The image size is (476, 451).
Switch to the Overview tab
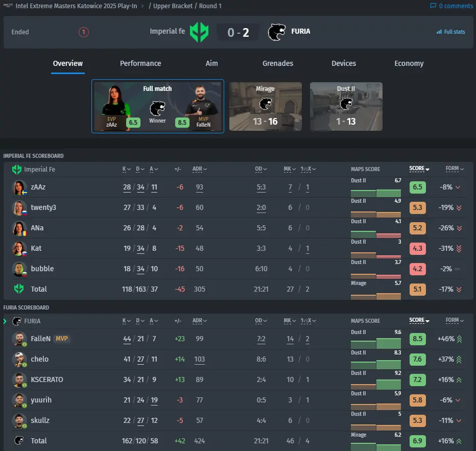68,63
